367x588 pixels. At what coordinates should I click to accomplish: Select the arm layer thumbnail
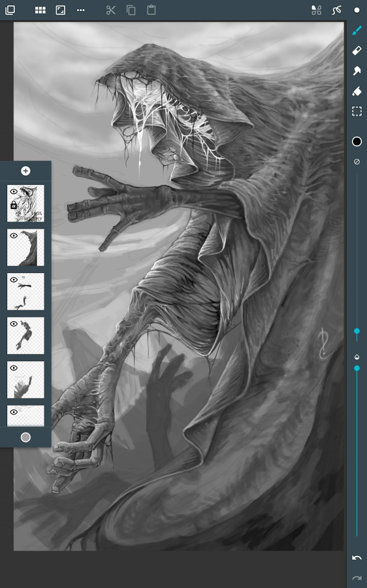tap(25, 336)
